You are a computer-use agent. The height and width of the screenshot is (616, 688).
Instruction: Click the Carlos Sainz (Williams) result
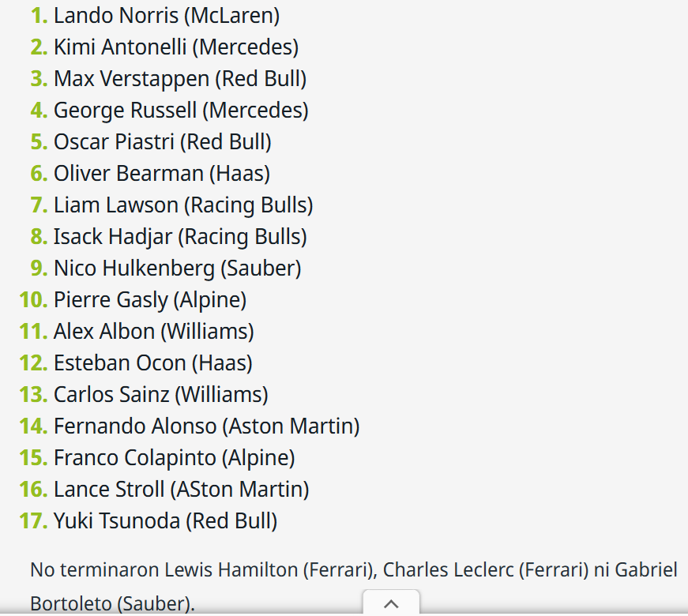coord(160,394)
